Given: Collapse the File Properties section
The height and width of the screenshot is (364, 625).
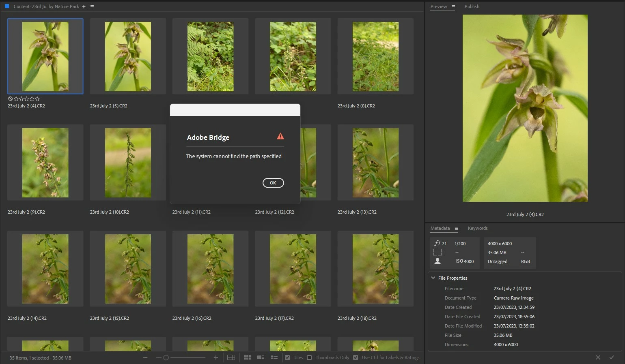Looking at the screenshot, I should pos(433,278).
